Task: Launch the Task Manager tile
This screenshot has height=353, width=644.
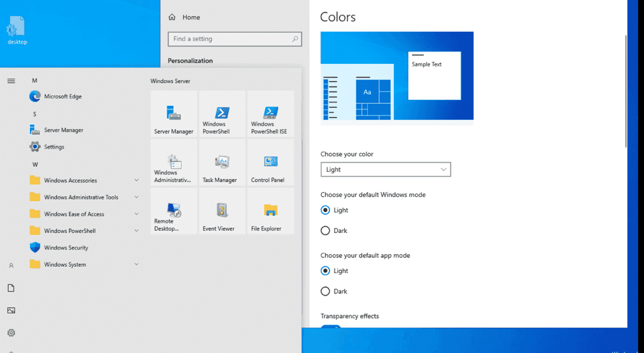Action: point(222,163)
